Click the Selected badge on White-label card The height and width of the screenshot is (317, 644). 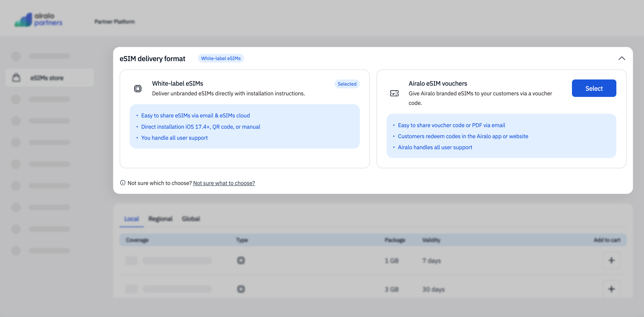(x=347, y=84)
